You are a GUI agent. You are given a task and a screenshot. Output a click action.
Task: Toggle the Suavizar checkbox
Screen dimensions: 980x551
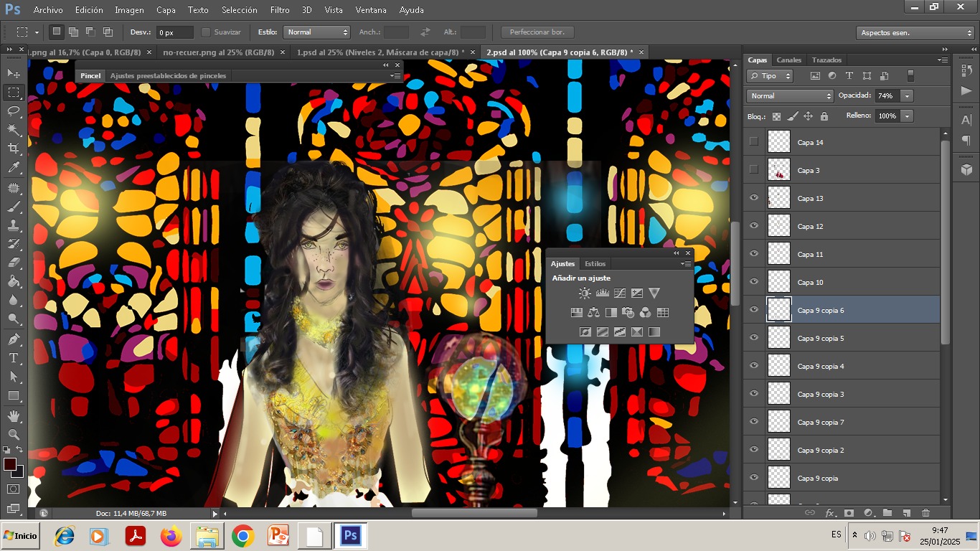pos(206,32)
